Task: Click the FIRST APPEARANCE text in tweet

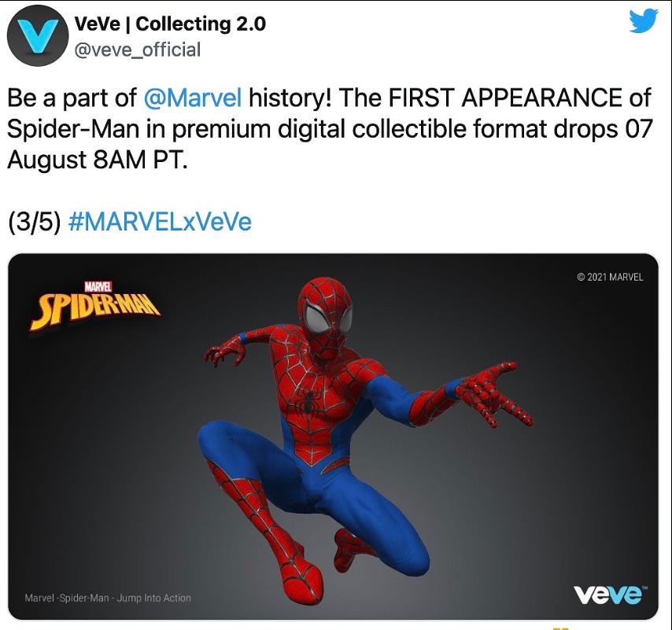Action: pyautogui.click(x=504, y=98)
